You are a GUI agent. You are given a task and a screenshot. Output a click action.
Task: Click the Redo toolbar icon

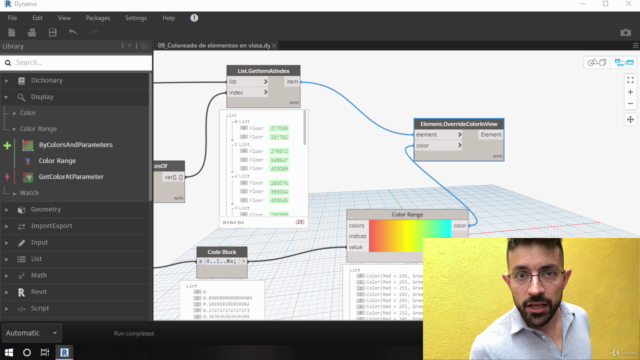pyautogui.click(x=93, y=33)
